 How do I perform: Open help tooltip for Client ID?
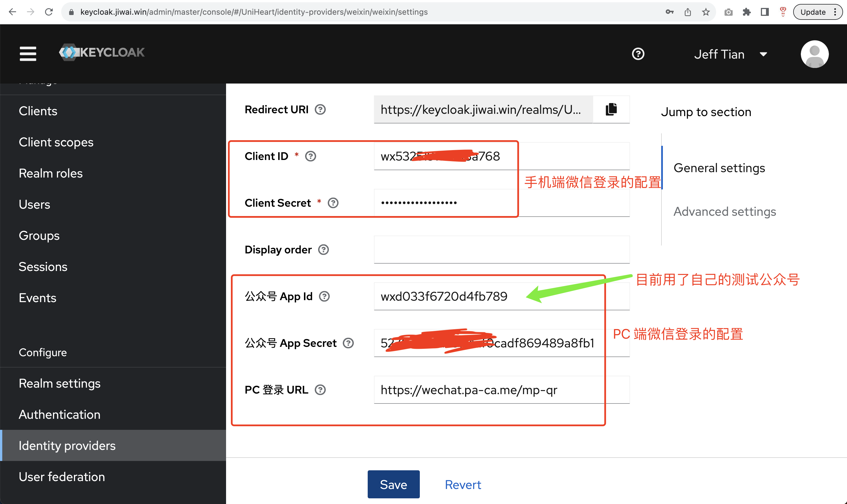click(x=310, y=156)
